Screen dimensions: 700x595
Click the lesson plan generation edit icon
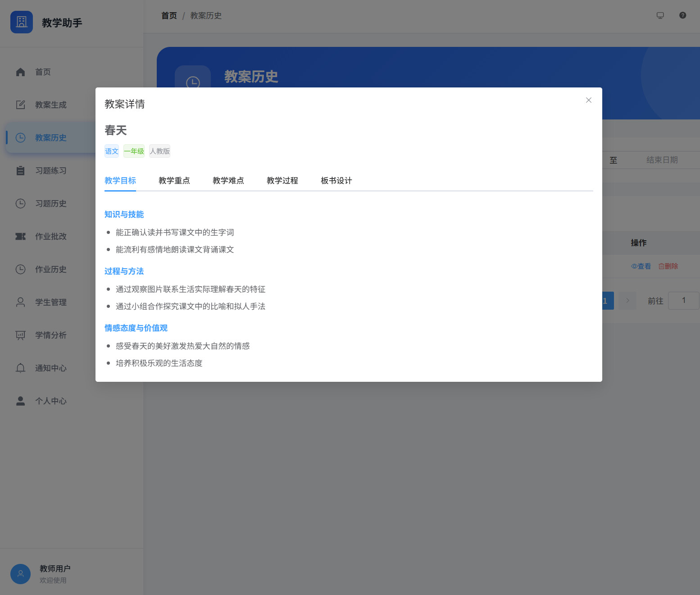click(x=20, y=105)
